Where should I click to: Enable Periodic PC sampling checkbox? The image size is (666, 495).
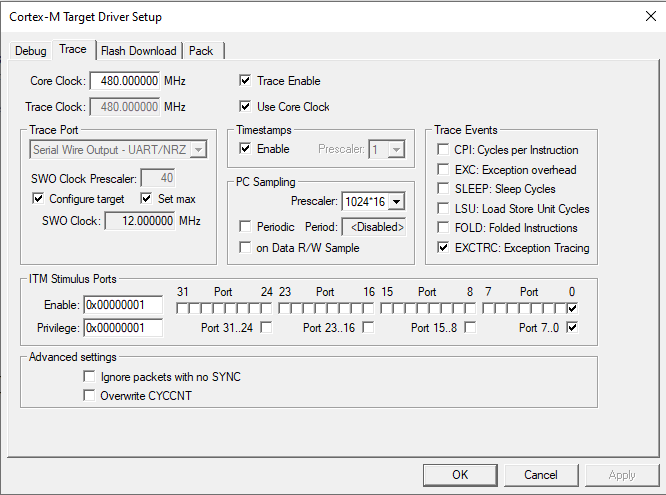[245, 226]
